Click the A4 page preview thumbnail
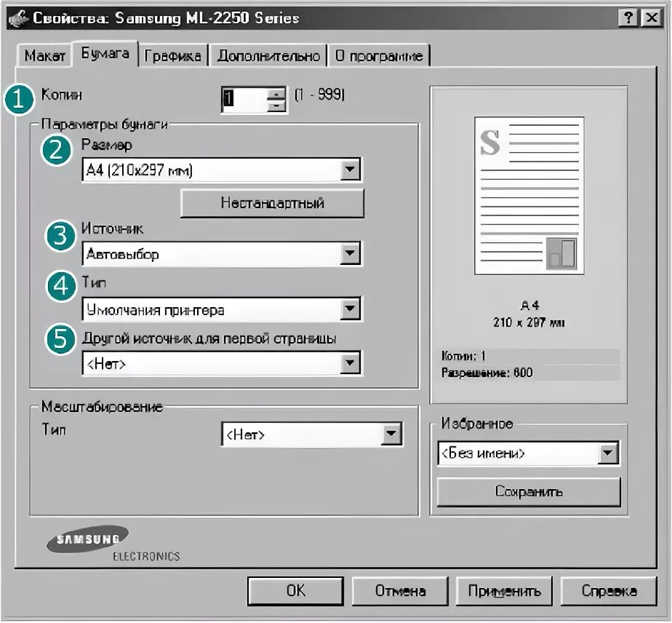Screen dimensions: 672x623 click(x=529, y=196)
